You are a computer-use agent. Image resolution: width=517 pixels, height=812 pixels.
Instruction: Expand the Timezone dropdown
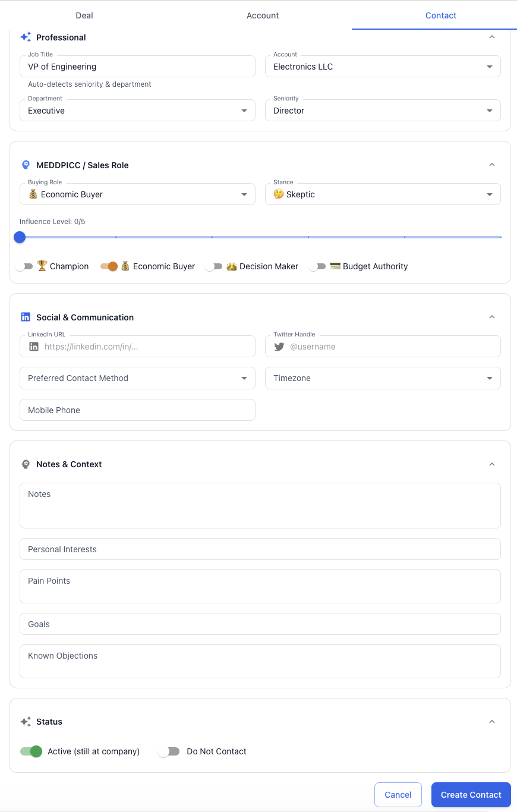pos(383,378)
